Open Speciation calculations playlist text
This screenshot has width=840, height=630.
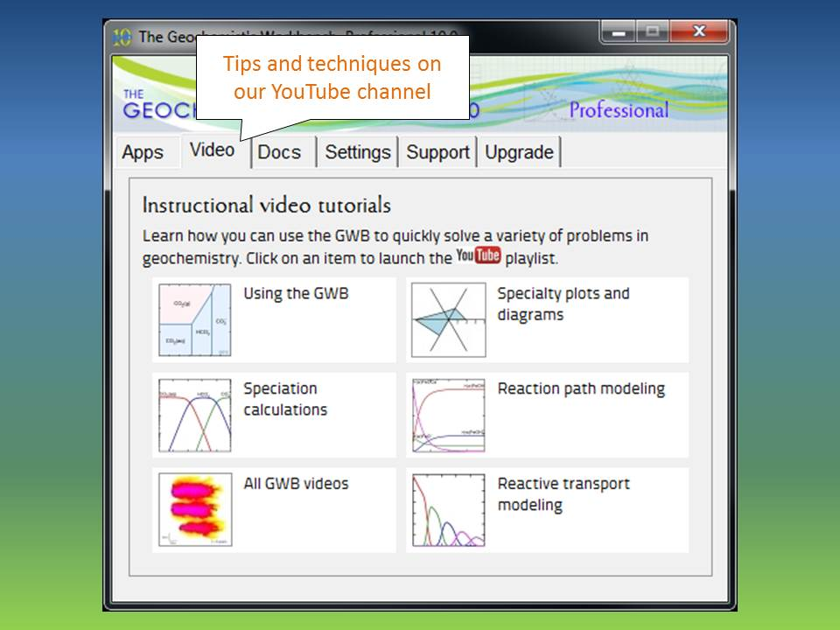[x=285, y=399]
